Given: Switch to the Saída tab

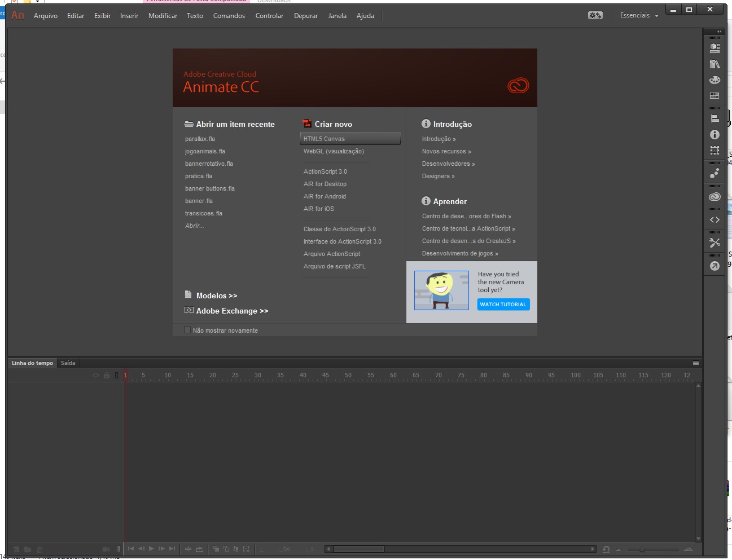Looking at the screenshot, I should pyautogui.click(x=68, y=363).
